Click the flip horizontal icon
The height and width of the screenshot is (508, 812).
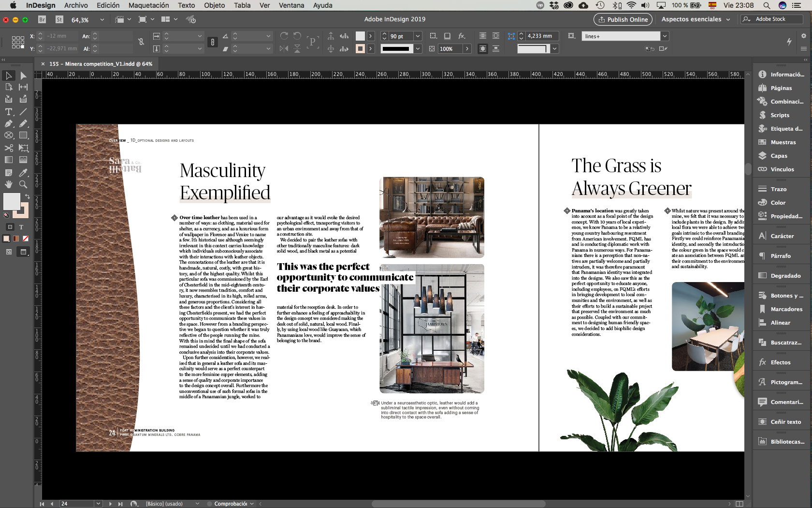coord(284,48)
